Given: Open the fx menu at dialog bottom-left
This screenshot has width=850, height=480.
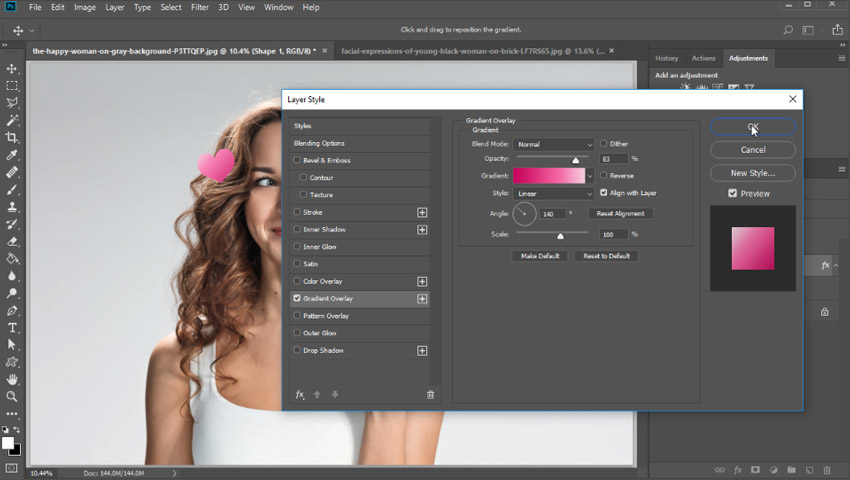Looking at the screenshot, I should tap(299, 394).
